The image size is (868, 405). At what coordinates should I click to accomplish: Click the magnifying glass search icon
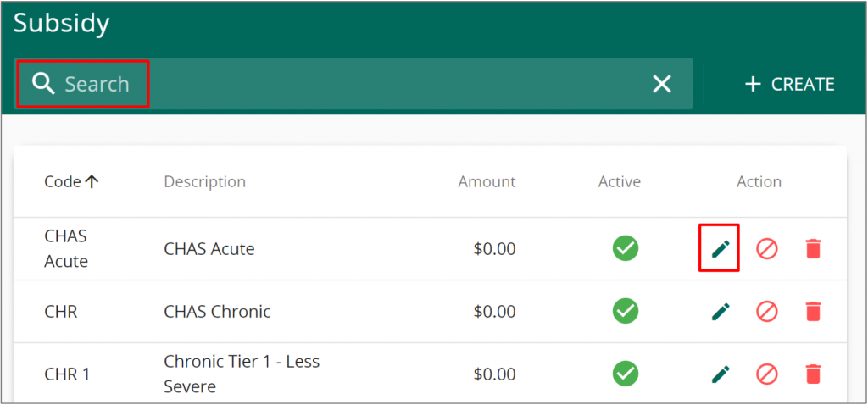click(43, 84)
